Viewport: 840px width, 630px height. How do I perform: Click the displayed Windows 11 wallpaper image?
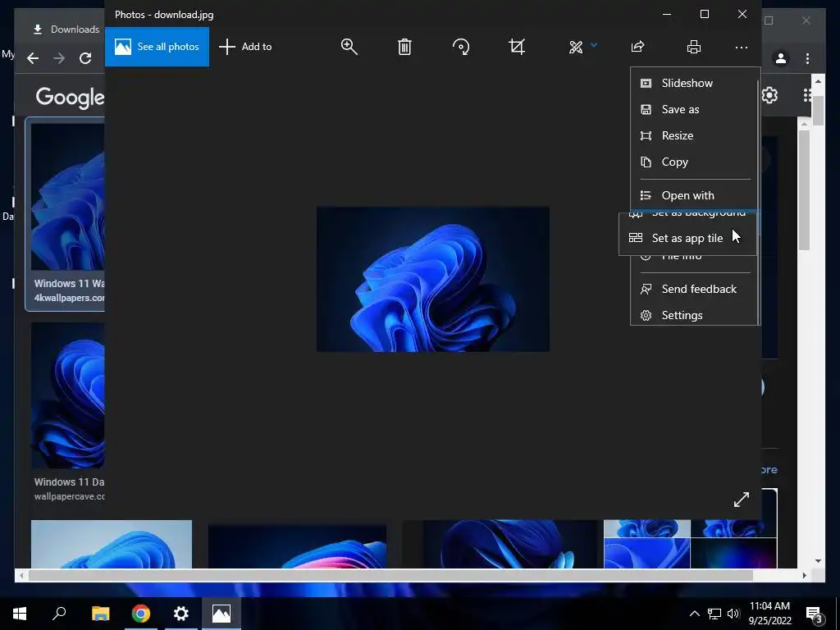(x=432, y=279)
